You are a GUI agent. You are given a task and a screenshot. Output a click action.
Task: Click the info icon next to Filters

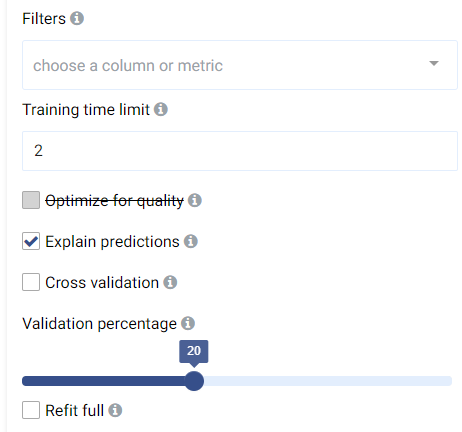[x=77, y=18]
